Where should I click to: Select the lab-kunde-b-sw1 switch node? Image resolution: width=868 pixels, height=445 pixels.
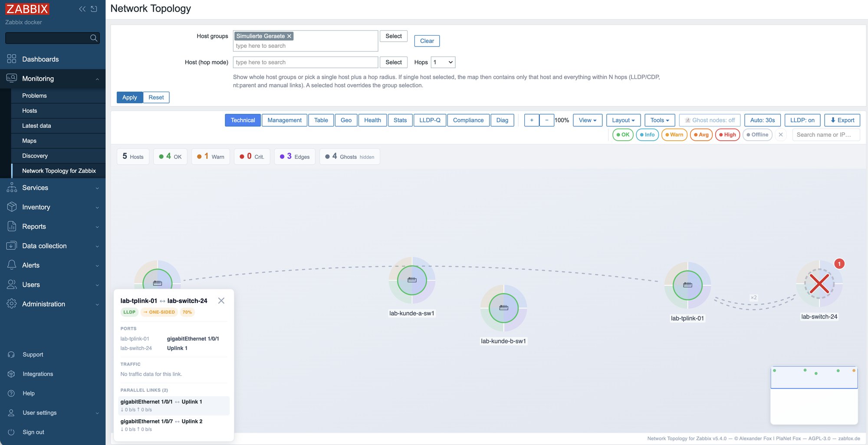tap(503, 308)
